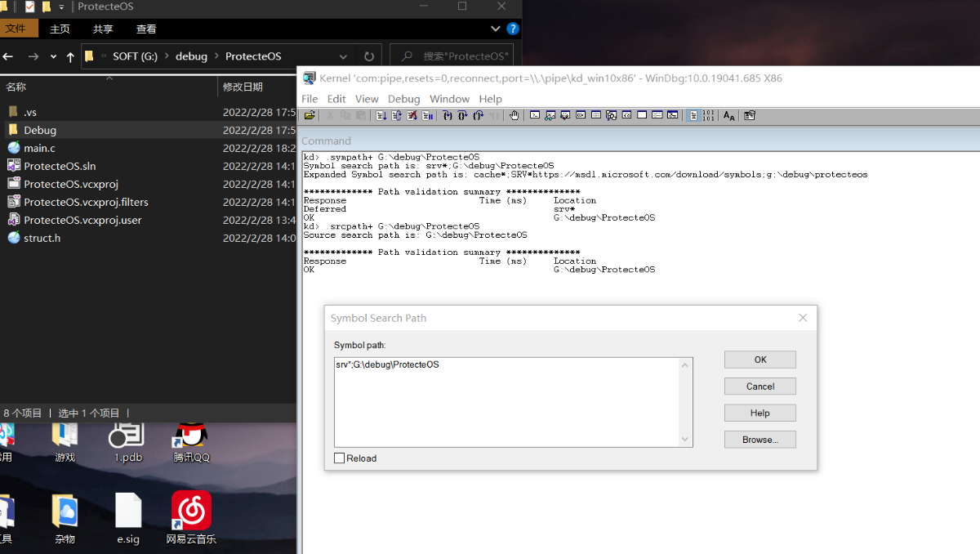980x554 pixels.
Task: Click scroll-down arrow in Symbol path box
Action: point(686,440)
